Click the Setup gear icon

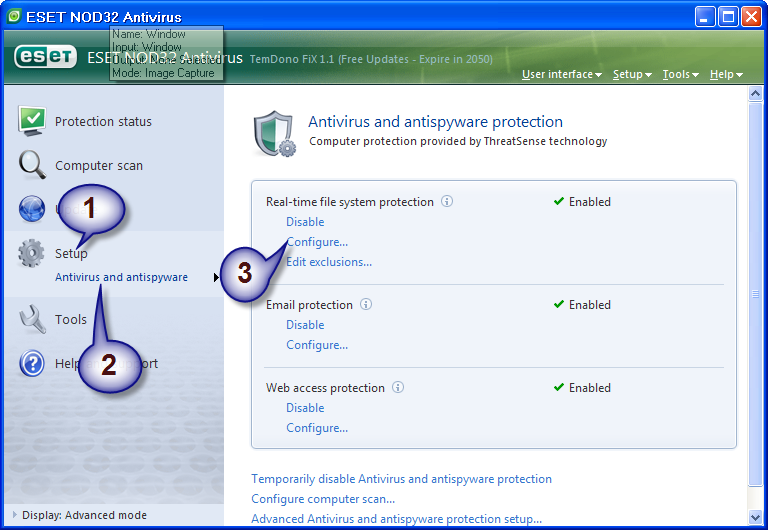[31, 253]
